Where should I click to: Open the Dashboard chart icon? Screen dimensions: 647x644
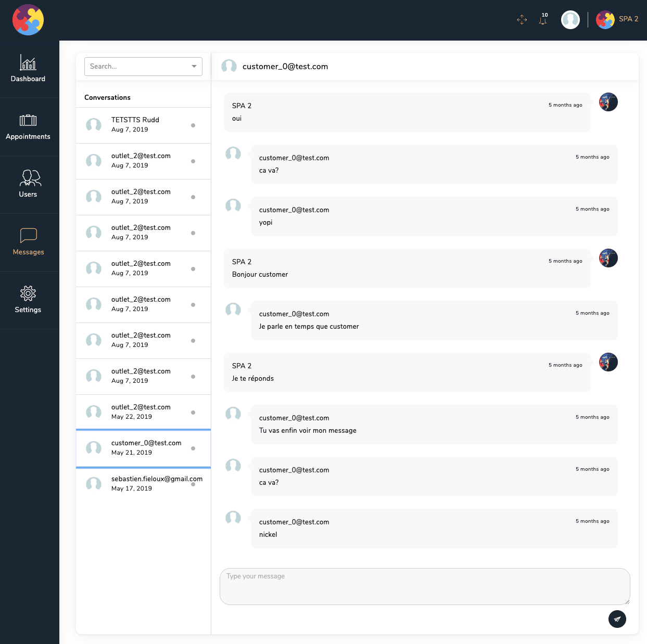pyautogui.click(x=28, y=62)
